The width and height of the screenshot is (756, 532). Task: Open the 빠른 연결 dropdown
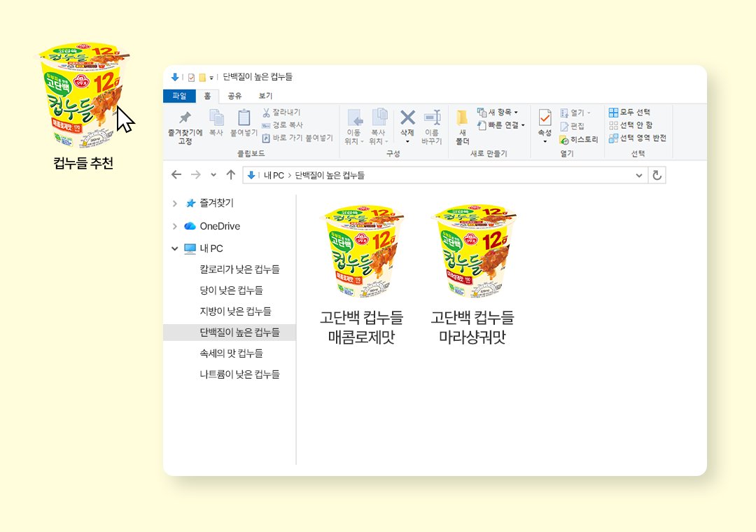click(x=501, y=125)
